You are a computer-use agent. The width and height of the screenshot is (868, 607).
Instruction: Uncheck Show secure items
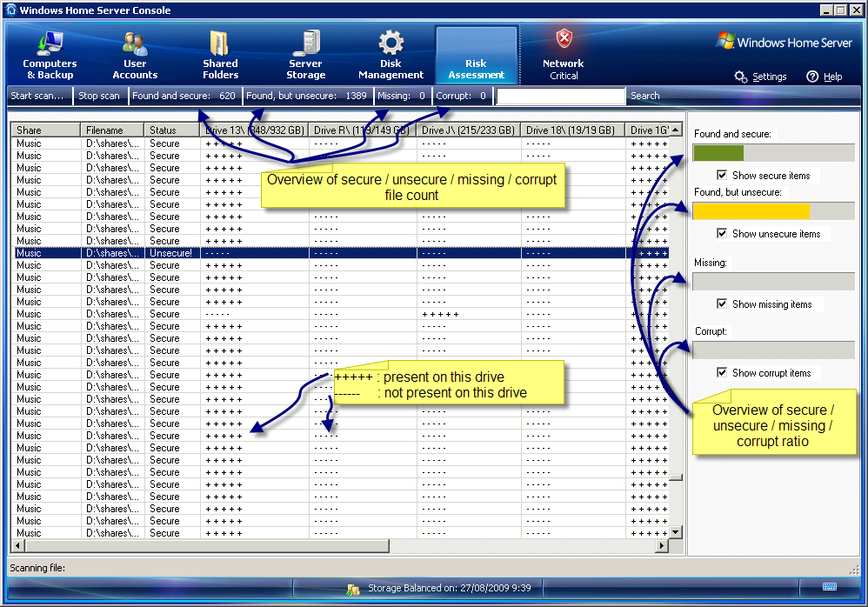[x=722, y=175]
